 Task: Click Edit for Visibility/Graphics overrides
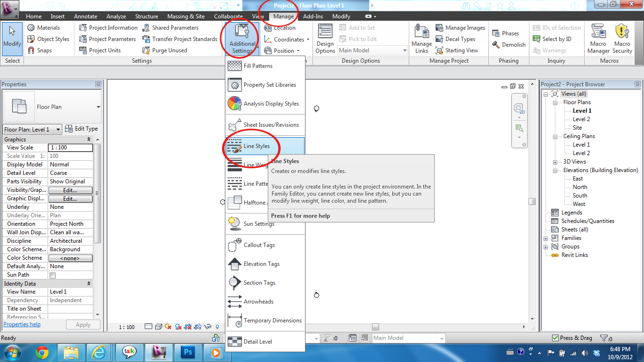tap(70, 189)
